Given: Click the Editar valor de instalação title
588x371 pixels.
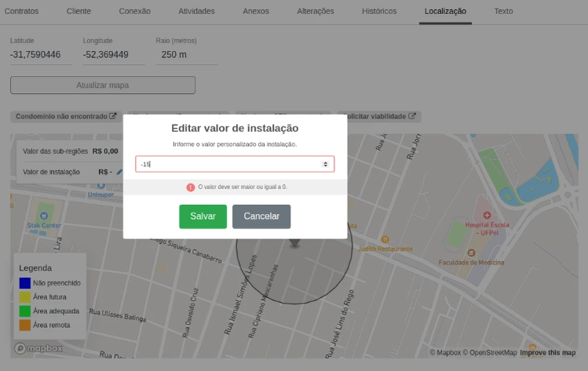Looking at the screenshot, I should click(235, 128).
